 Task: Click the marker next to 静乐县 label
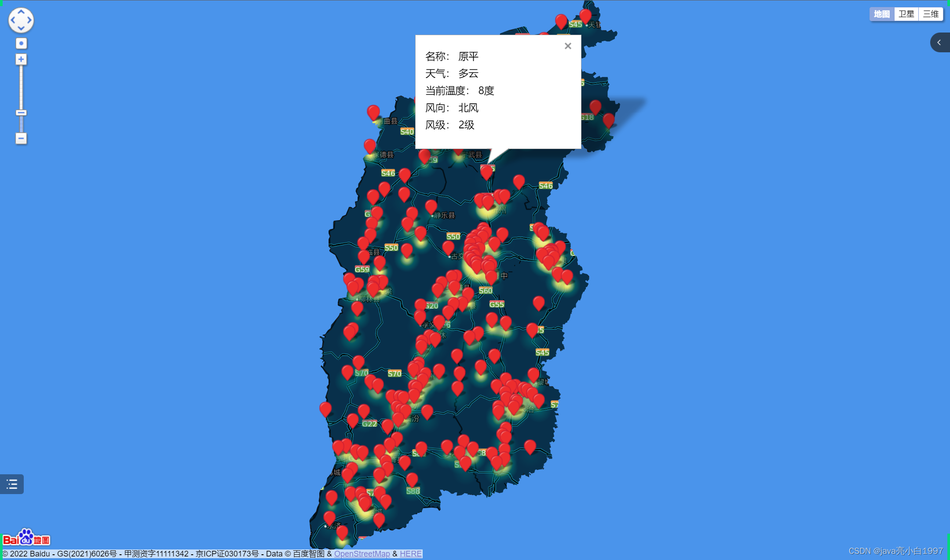click(x=431, y=206)
